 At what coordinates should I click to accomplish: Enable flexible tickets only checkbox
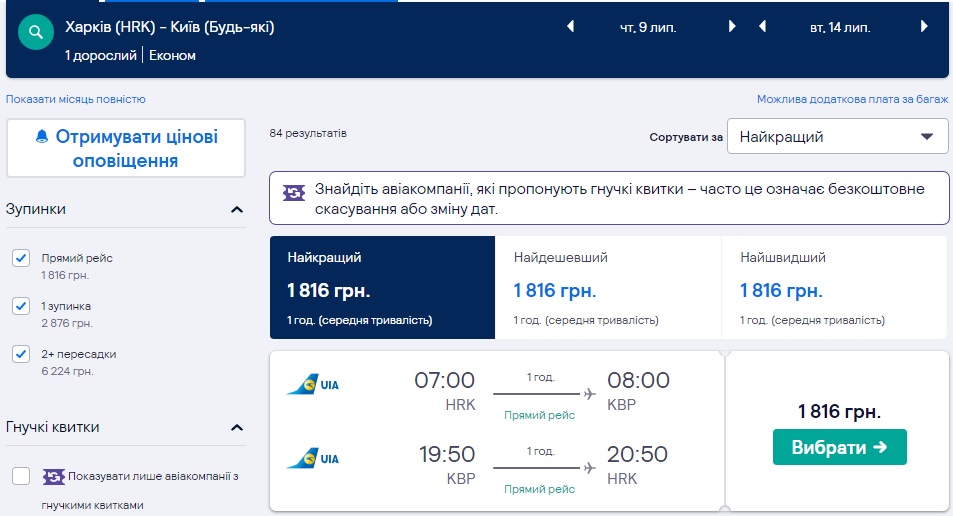(x=21, y=476)
